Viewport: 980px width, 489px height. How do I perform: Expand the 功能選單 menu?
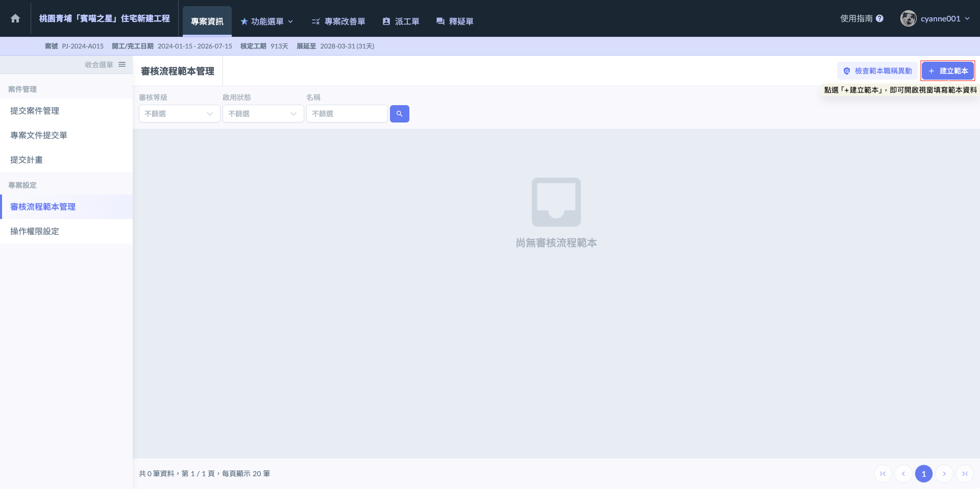point(267,21)
